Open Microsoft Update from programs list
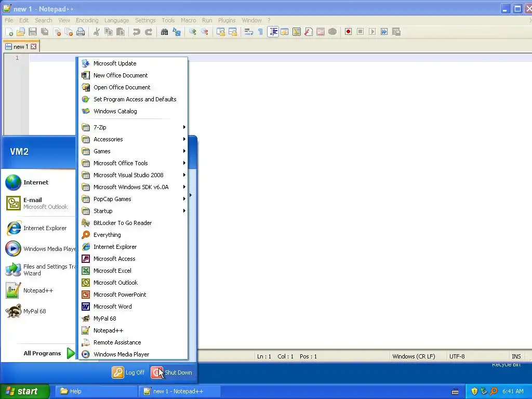The width and height of the screenshot is (532, 399). tap(134, 63)
